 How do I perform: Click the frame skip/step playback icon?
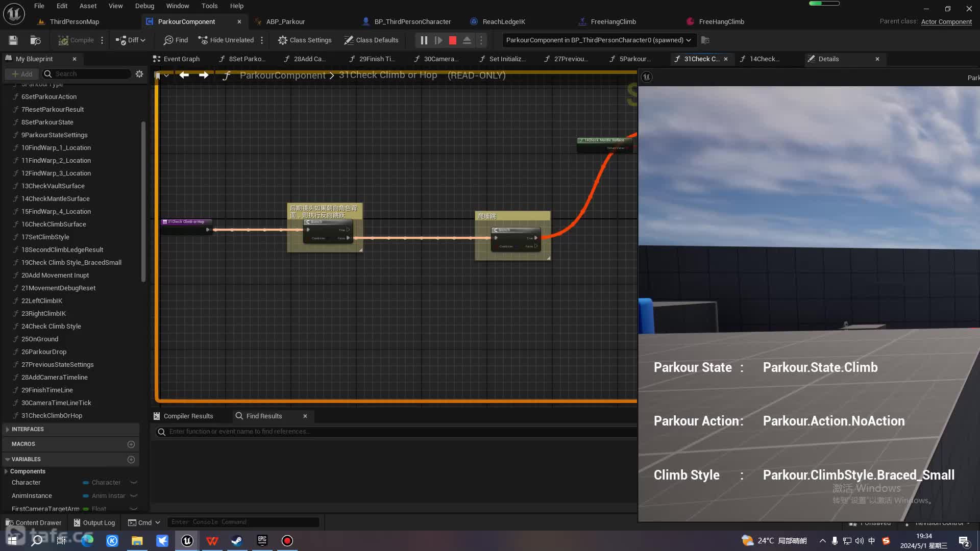pyautogui.click(x=438, y=40)
